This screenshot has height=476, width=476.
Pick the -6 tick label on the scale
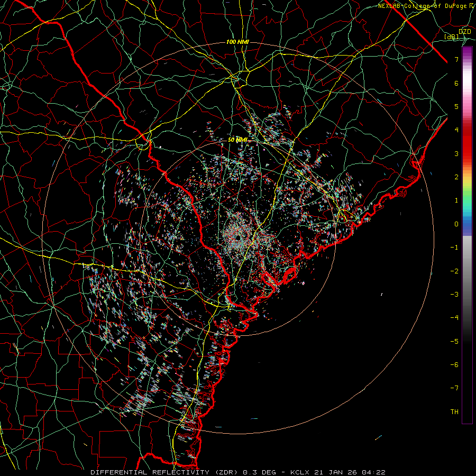click(454, 365)
